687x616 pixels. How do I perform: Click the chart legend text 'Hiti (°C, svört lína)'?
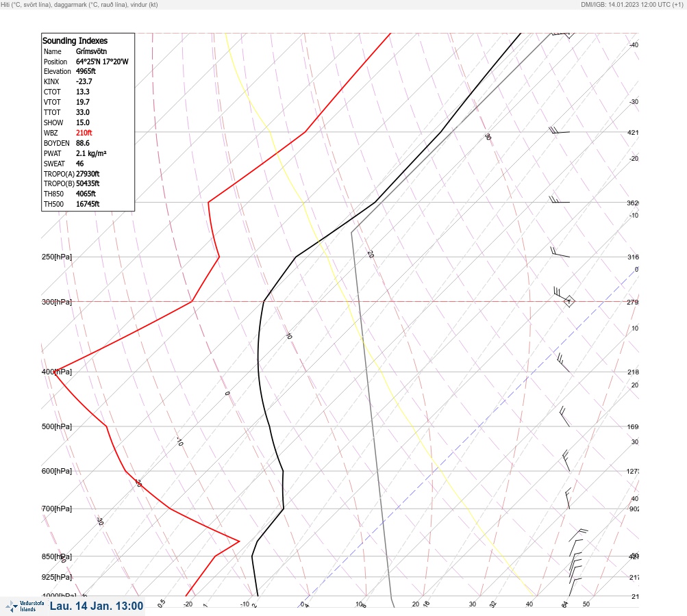pyautogui.click(x=25, y=4)
